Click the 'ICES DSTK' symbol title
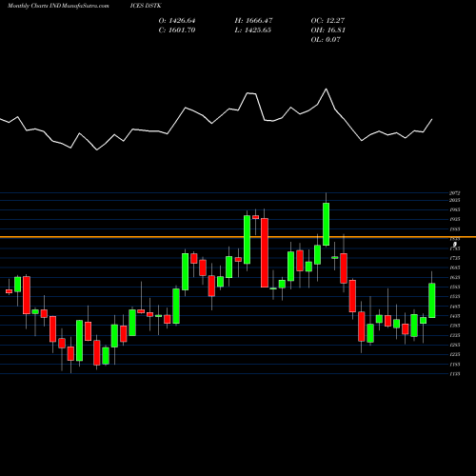This screenshot has height=476, width=476. pos(146,6)
